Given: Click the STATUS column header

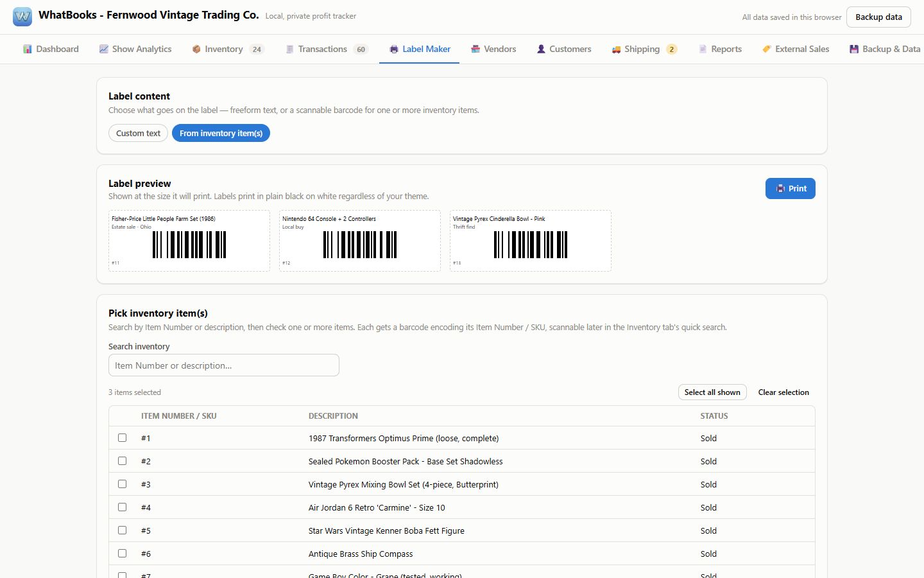Looking at the screenshot, I should (714, 416).
